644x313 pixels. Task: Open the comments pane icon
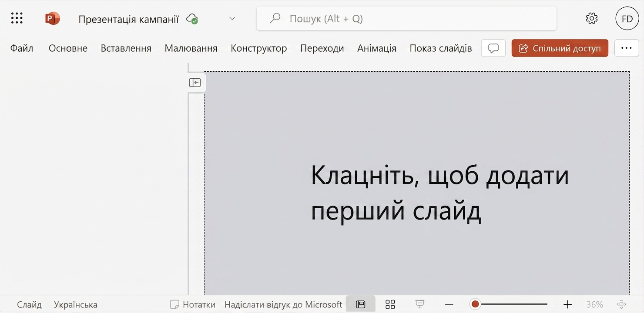click(493, 48)
